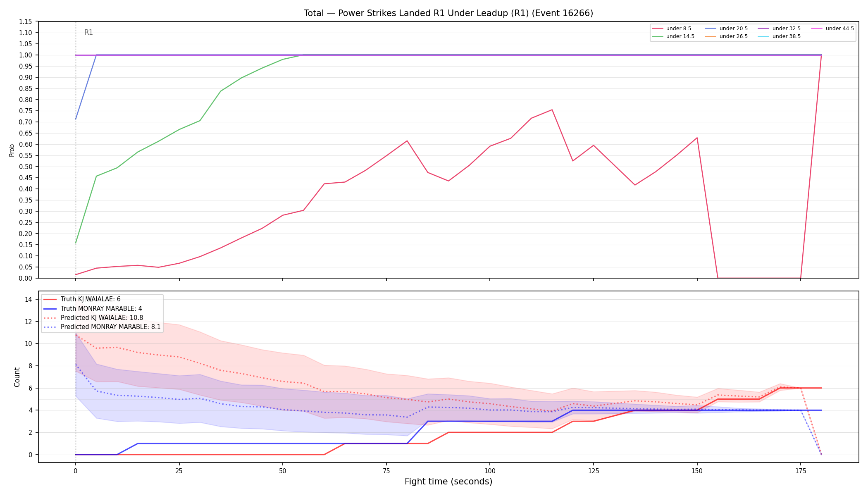Click 'Predicted MONRAY MARABLE: 8.1' legend entry
868x496 pixels.
102,327
